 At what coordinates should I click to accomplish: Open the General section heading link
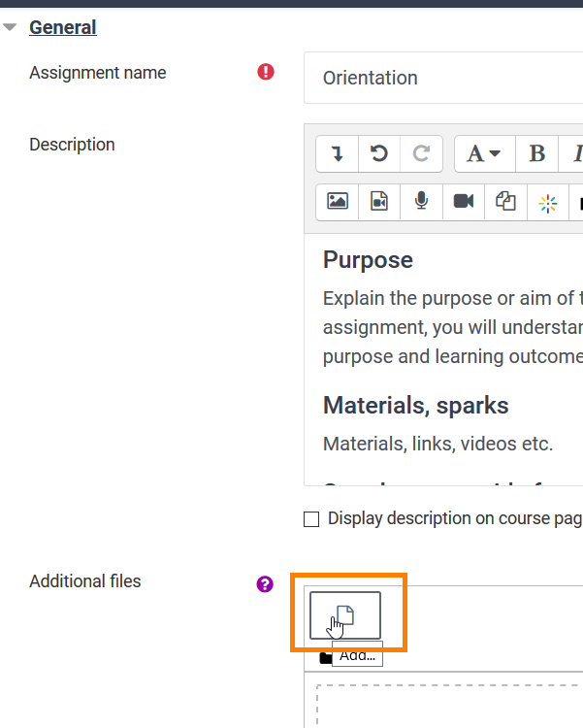[63, 27]
